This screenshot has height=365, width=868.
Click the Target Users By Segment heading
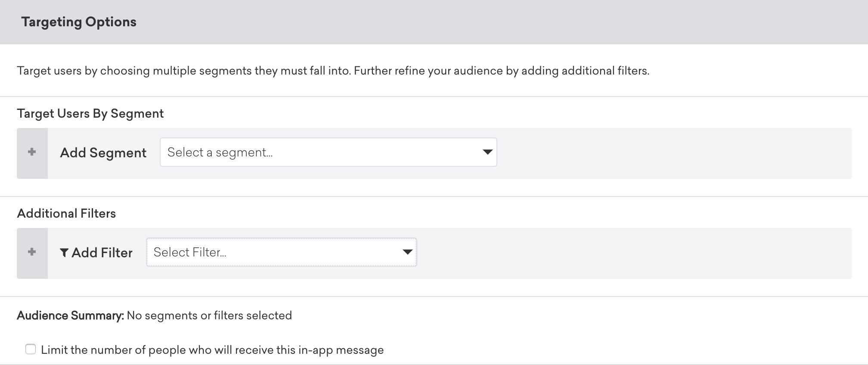[90, 114]
